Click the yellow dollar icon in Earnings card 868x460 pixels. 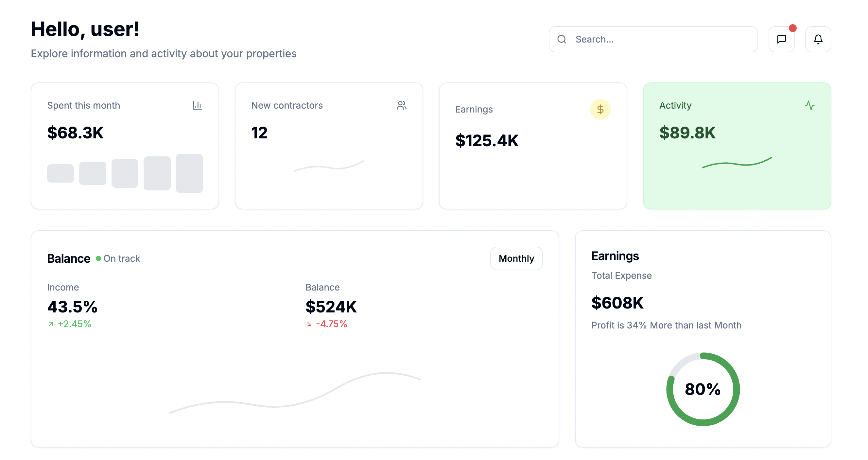pos(600,109)
